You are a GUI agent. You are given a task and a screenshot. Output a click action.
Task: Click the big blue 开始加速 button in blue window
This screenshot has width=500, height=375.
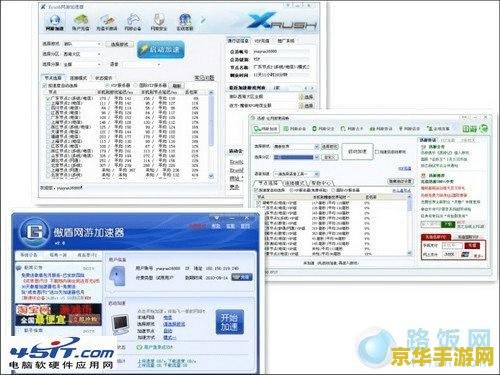click(229, 322)
